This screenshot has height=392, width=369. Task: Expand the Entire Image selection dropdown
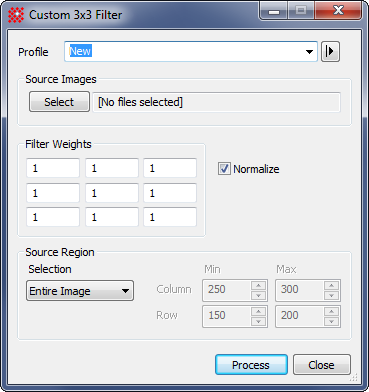(x=80, y=291)
